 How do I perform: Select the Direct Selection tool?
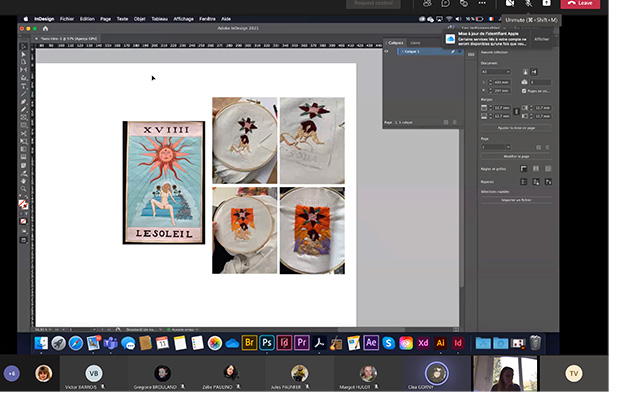click(24, 54)
